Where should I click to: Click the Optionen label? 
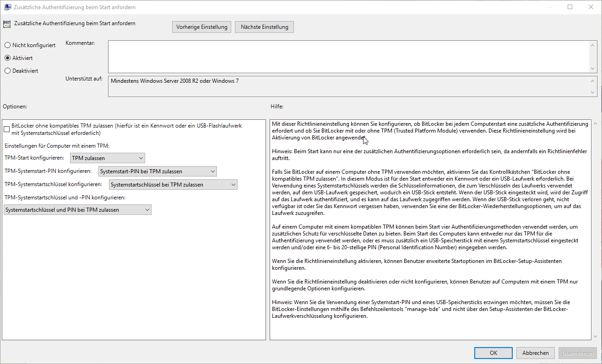tap(15, 107)
